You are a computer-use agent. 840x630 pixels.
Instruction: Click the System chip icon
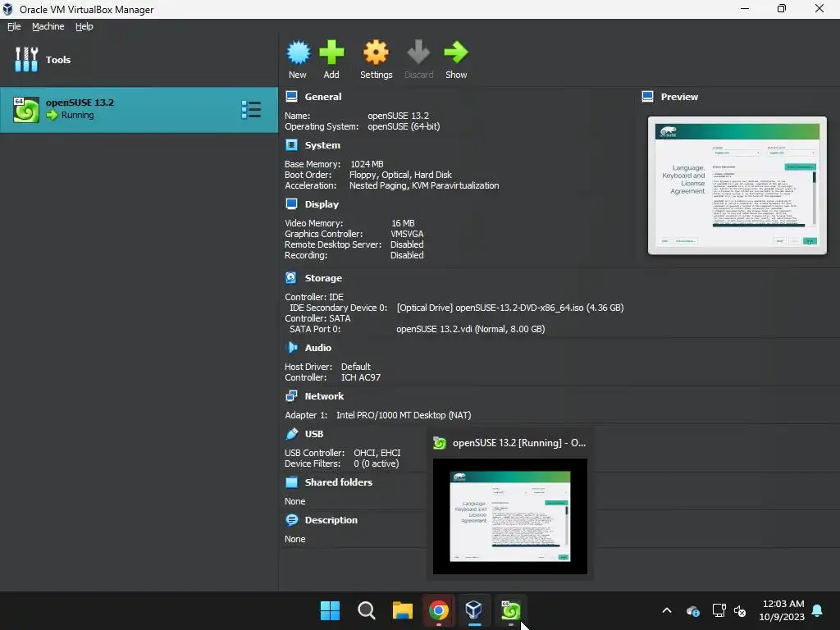(291, 145)
